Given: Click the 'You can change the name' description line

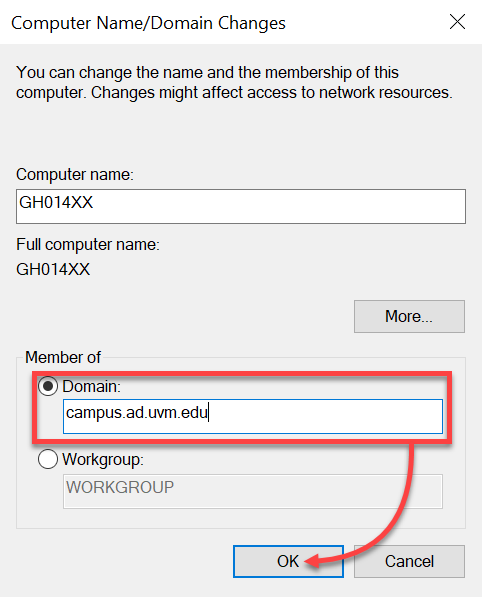Looking at the screenshot, I should (x=207, y=72).
